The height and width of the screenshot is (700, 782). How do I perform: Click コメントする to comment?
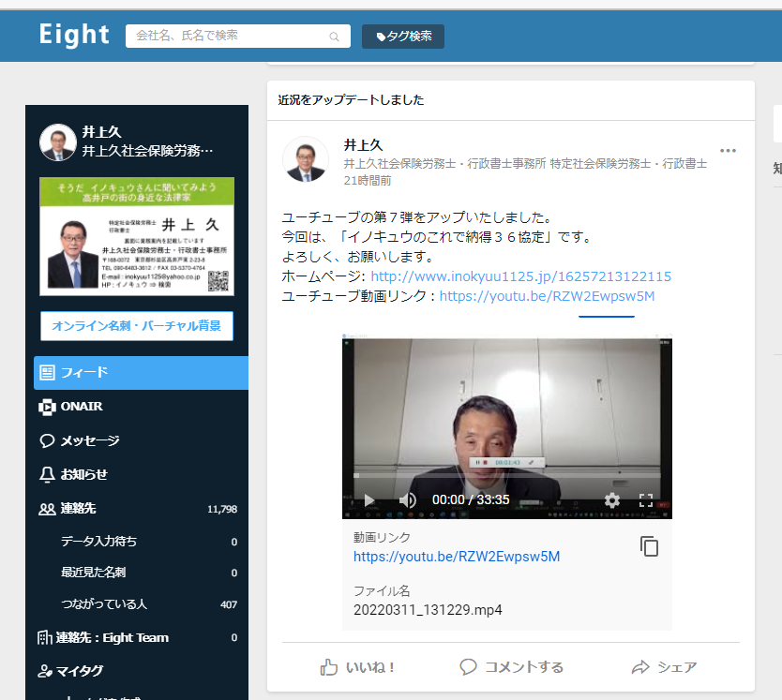pyautogui.click(x=512, y=667)
